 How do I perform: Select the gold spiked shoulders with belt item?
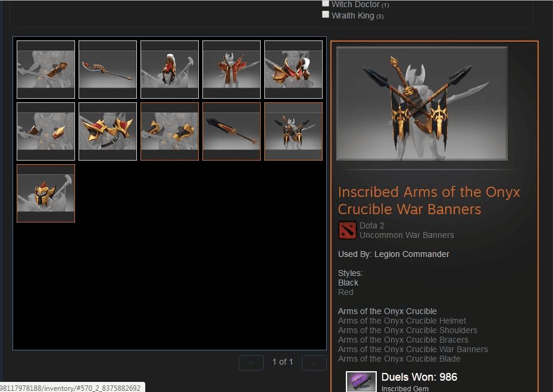[108, 131]
